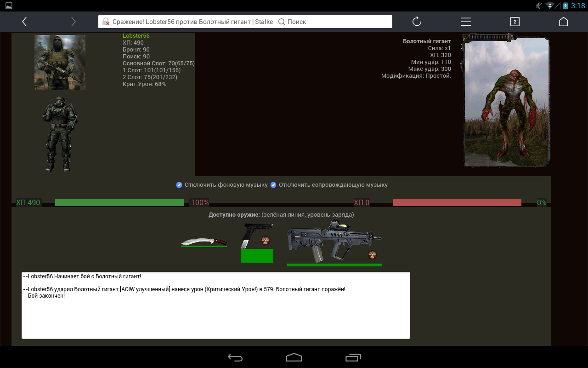Open the tabs counter showing 2
This screenshot has height=368, width=588.
[515, 22]
